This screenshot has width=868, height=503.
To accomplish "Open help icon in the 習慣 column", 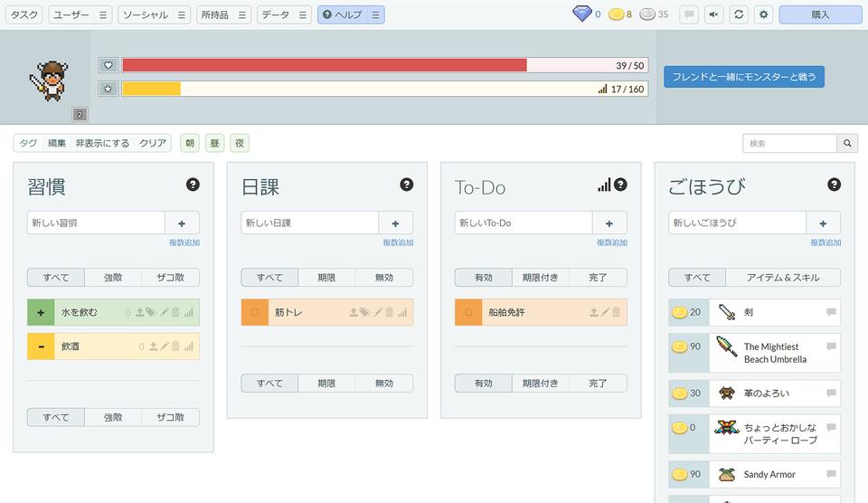I will pos(193,185).
